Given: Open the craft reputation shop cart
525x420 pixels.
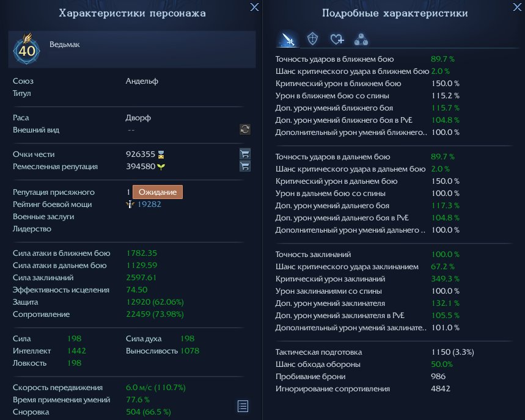Looking at the screenshot, I should pyautogui.click(x=244, y=166).
